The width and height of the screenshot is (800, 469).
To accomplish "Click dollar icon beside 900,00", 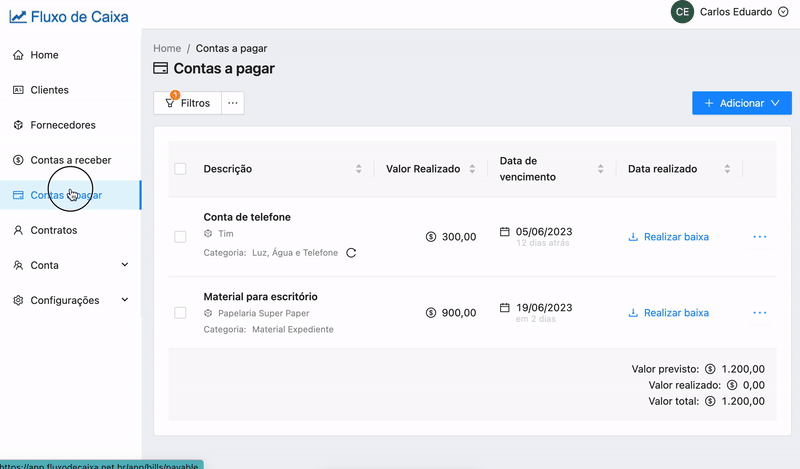I will click(431, 313).
